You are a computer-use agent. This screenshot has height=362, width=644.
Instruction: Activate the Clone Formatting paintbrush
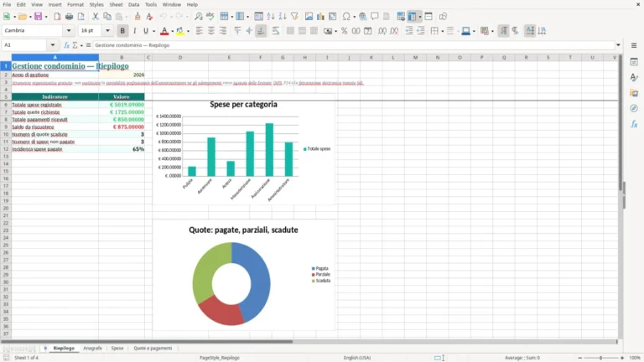coord(138,17)
